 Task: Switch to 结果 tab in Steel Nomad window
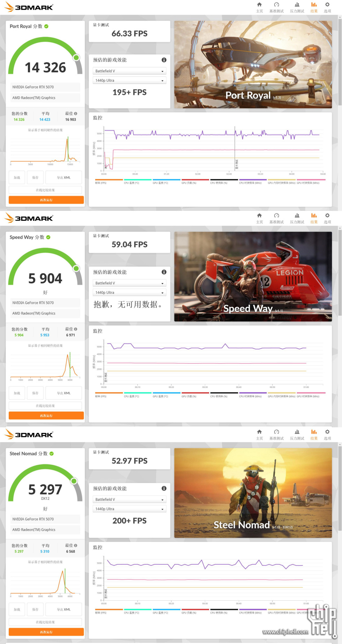(x=314, y=434)
